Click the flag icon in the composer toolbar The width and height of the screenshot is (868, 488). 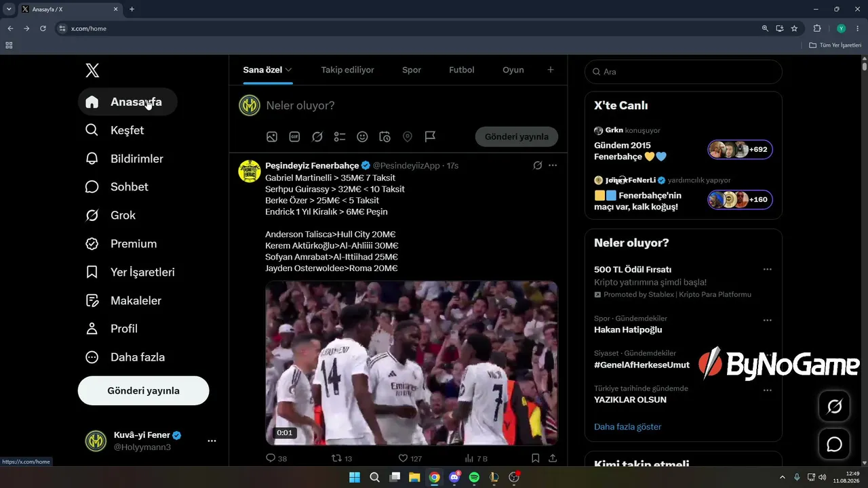[430, 137]
